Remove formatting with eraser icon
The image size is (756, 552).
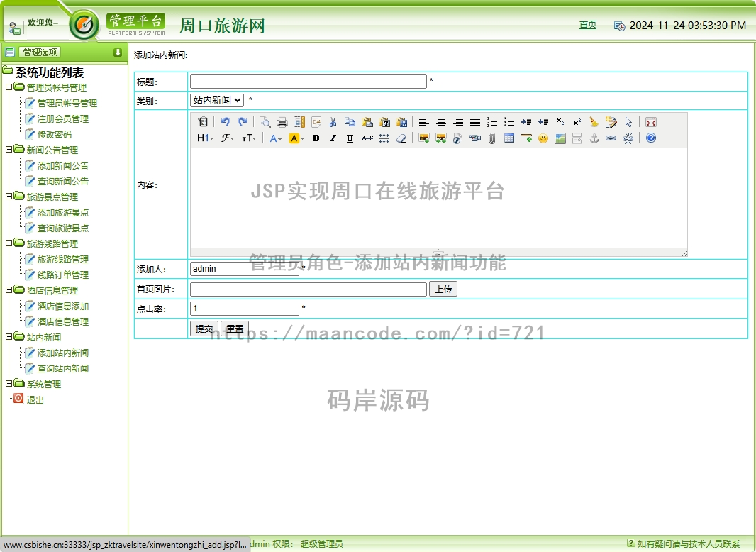(x=401, y=138)
